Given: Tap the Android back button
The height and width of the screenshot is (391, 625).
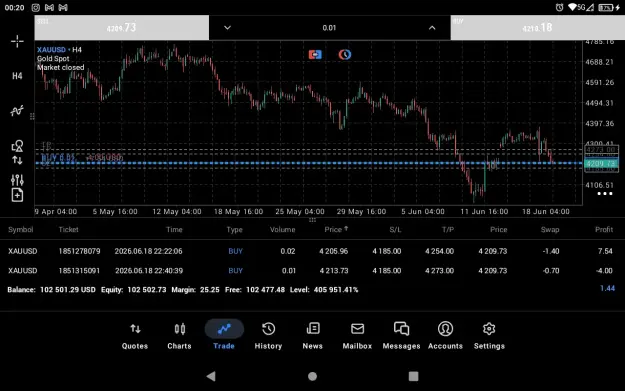Looking at the screenshot, I should tap(211, 376).
